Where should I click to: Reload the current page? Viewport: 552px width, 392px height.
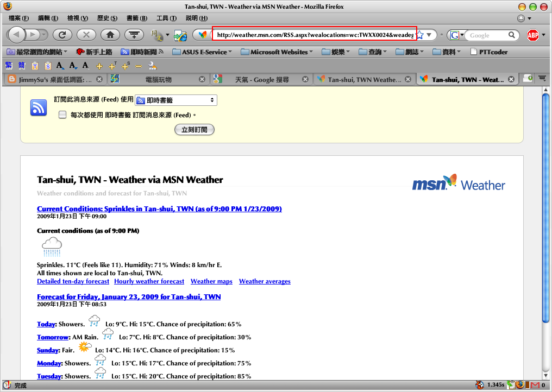pyautogui.click(x=62, y=35)
